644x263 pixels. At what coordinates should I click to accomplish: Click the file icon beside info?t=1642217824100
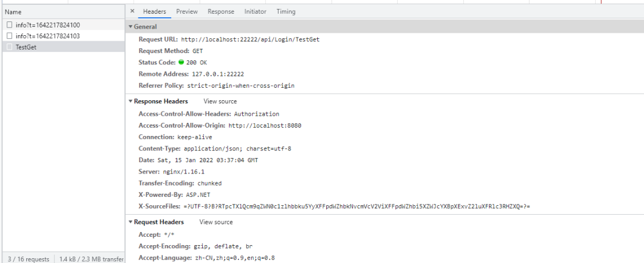point(10,24)
